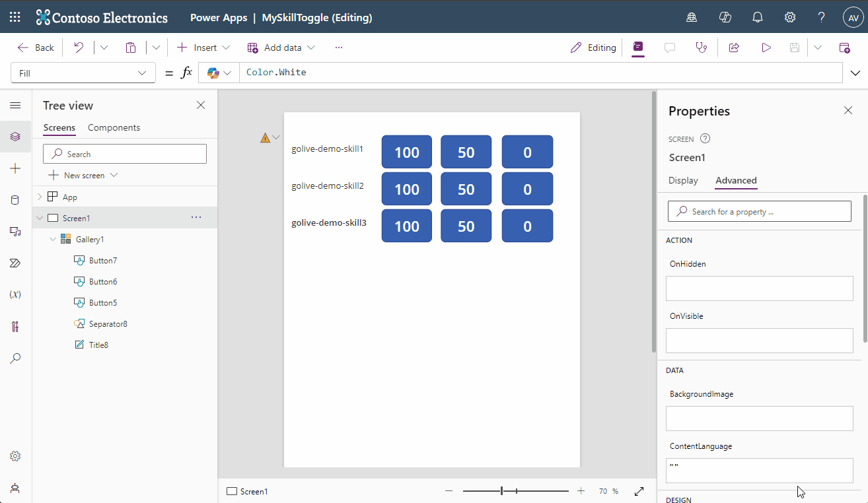
Task: Toggle the left navigation hamburger menu
Action: (15, 106)
